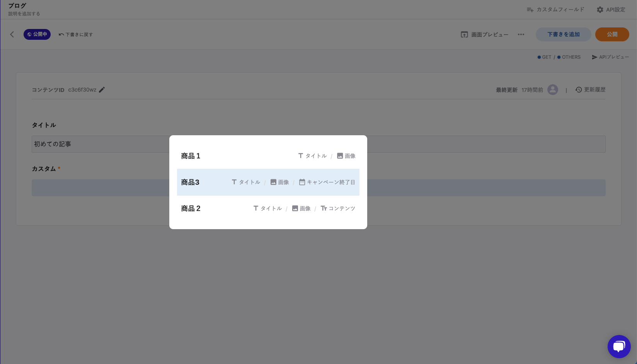This screenshot has height=364, width=637.
Task: Open カスタムフィールド custom fields
Action: point(555,10)
